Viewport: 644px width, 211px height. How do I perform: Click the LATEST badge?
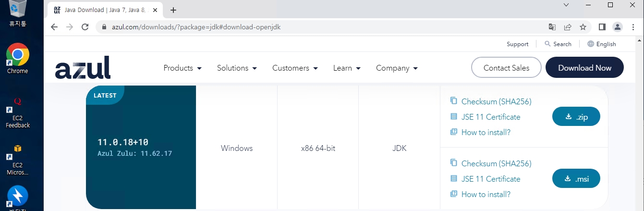click(x=105, y=95)
